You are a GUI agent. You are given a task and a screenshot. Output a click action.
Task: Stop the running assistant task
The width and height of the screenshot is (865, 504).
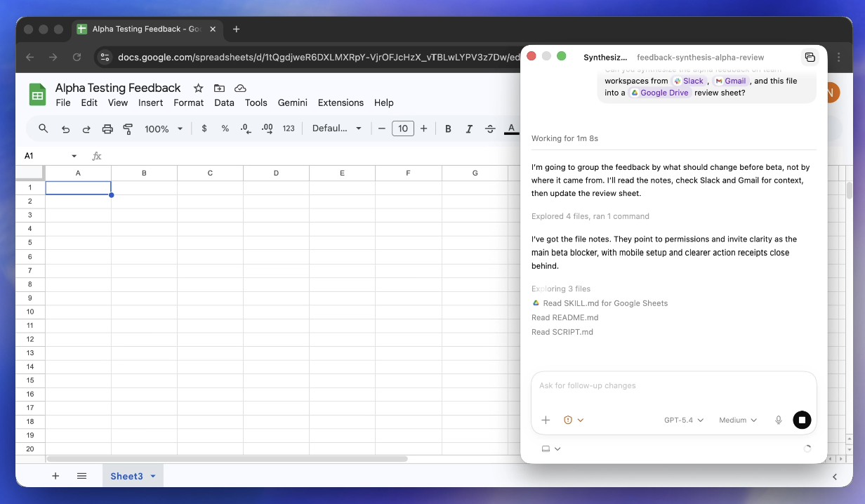click(x=802, y=420)
